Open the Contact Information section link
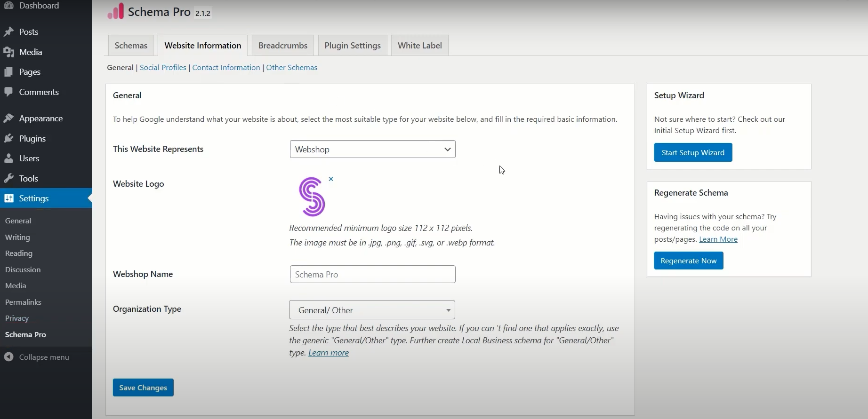 point(226,68)
